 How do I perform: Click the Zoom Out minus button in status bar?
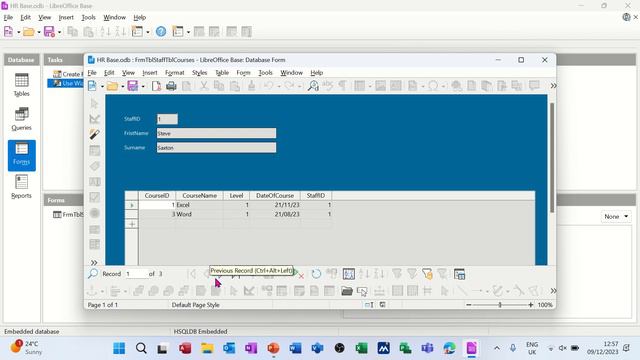469,304
